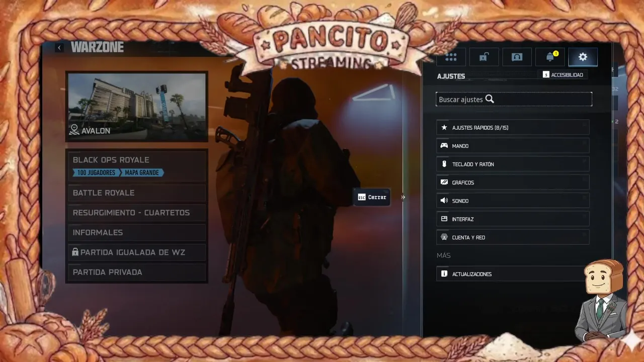Open the Interfaz settings category

513,219
